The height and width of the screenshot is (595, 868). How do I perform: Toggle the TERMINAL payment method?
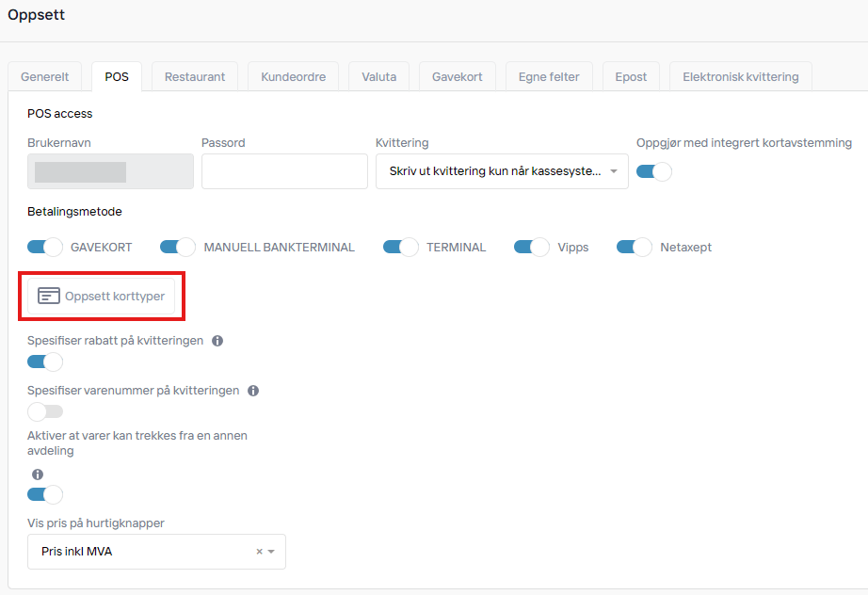point(400,248)
